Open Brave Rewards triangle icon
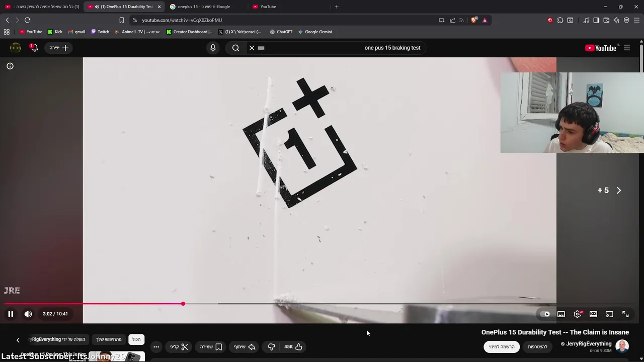The image size is (644, 362). (485, 20)
